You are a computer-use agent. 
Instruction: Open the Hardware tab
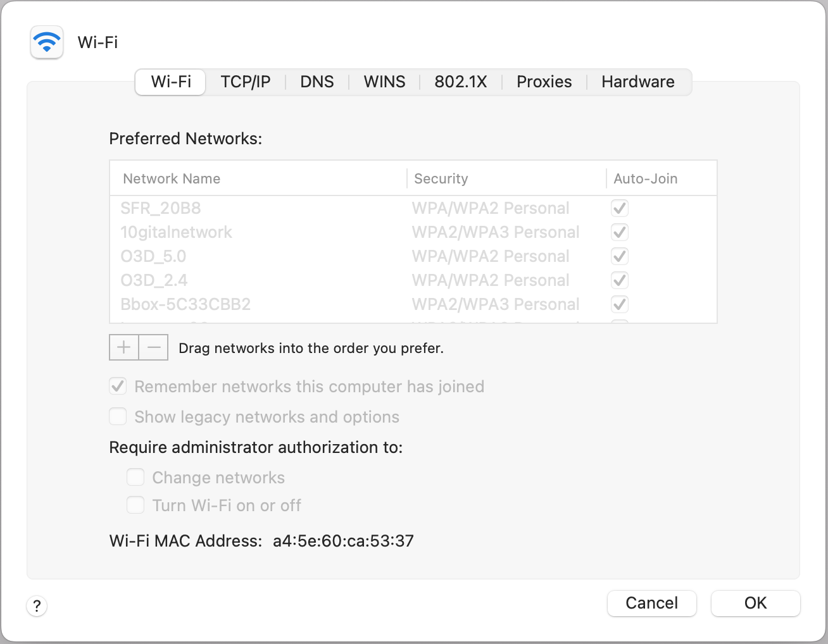pyautogui.click(x=637, y=82)
